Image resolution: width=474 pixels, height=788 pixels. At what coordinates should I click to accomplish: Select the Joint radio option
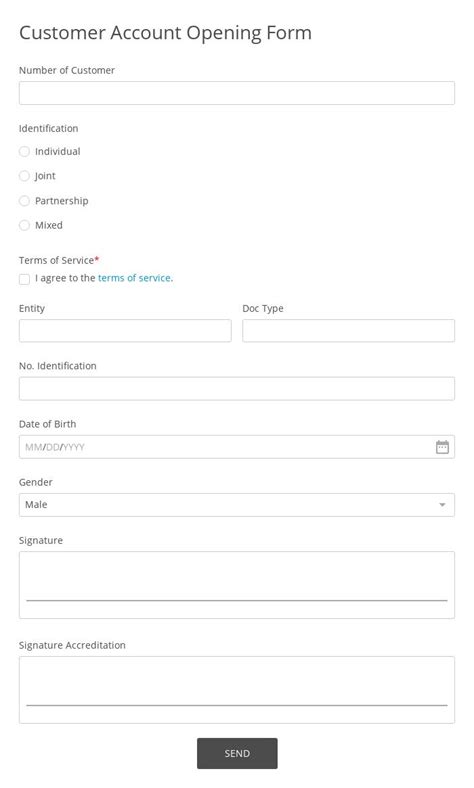click(x=24, y=176)
